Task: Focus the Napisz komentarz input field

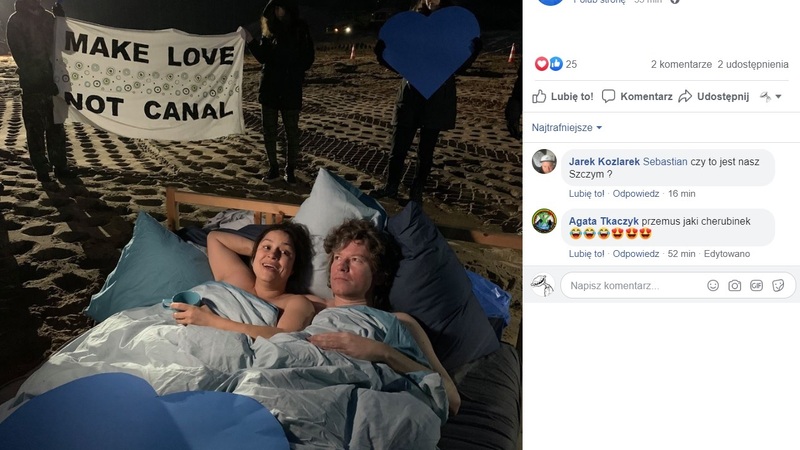Action: pos(633,286)
